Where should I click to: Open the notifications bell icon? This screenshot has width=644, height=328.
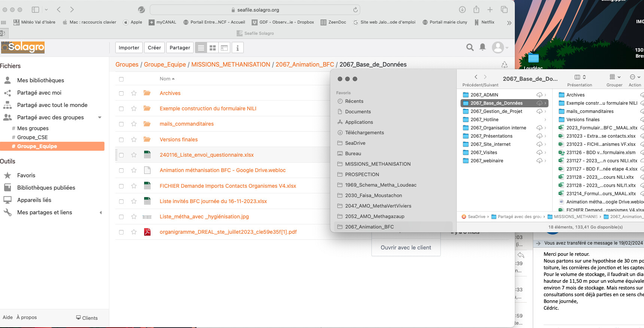[483, 47]
